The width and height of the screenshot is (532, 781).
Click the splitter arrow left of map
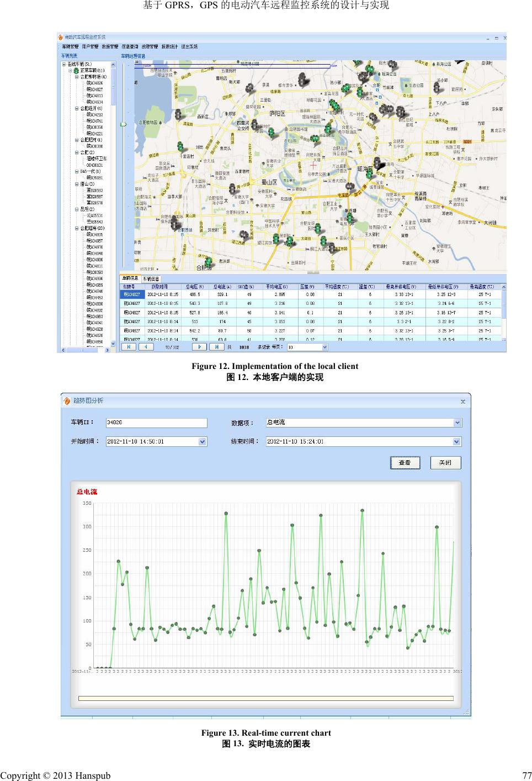pyautogui.click(x=124, y=124)
